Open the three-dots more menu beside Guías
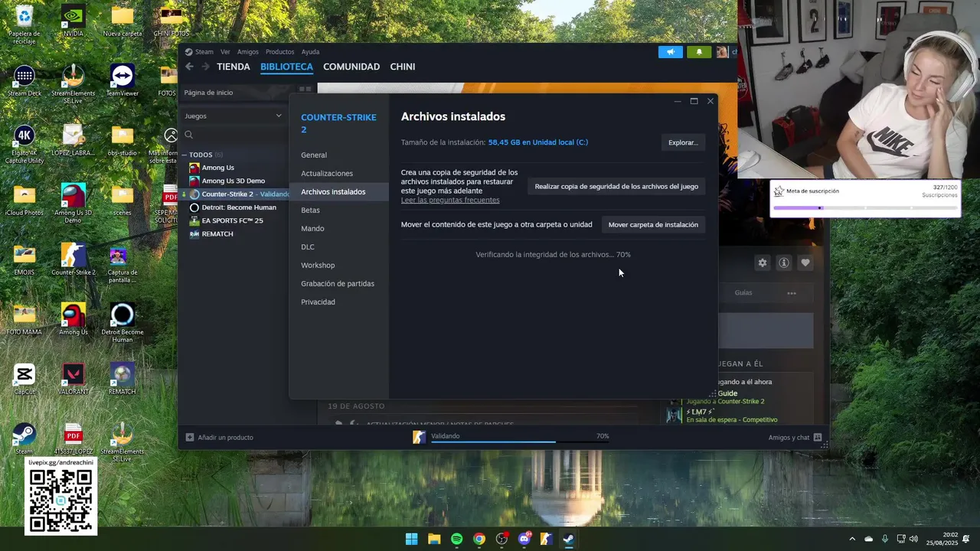The width and height of the screenshot is (980, 551). pos(792,293)
